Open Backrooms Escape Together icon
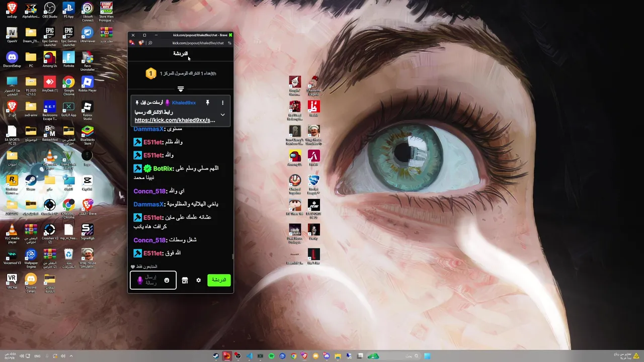Viewport: 644px width, 362px height. pos(49,111)
